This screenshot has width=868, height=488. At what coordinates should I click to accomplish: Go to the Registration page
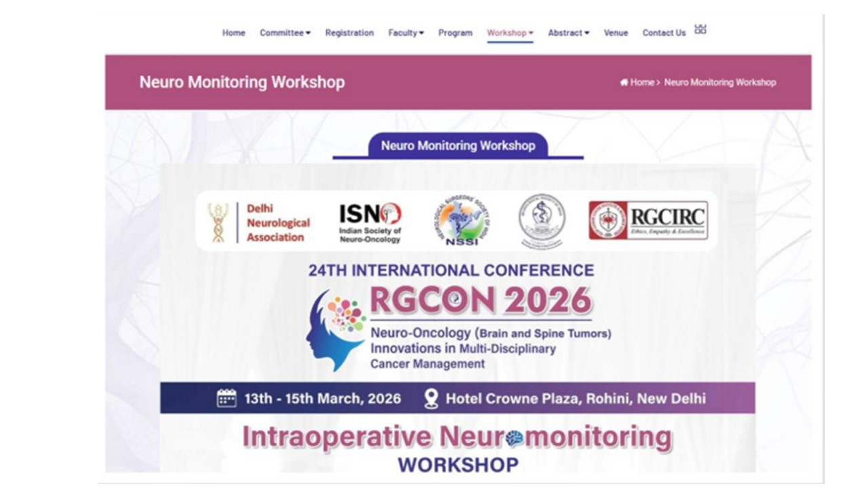349,33
